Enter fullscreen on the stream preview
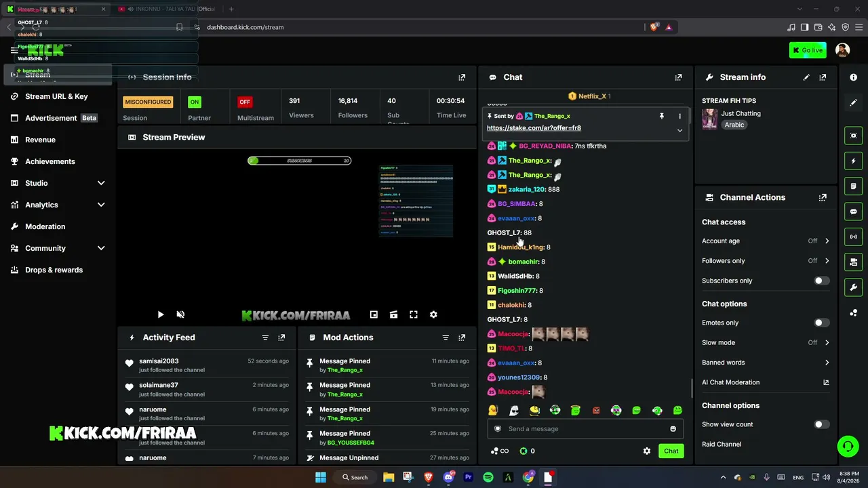Viewport: 868px width, 488px height. coord(414,314)
